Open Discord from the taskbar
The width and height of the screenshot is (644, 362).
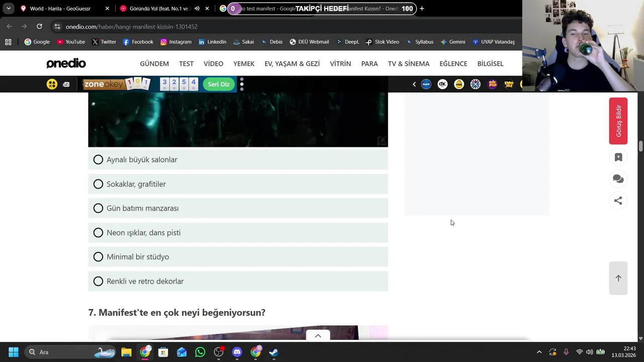click(x=237, y=352)
